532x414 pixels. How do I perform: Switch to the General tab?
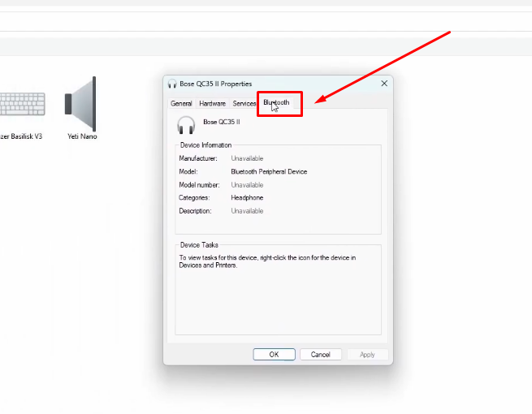pyautogui.click(x=181, y=103)
